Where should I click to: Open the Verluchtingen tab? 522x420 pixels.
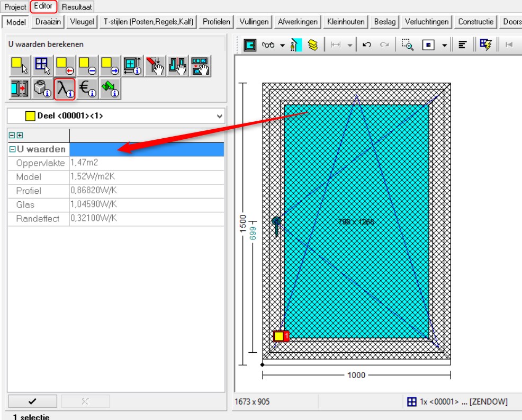(427, 22)
